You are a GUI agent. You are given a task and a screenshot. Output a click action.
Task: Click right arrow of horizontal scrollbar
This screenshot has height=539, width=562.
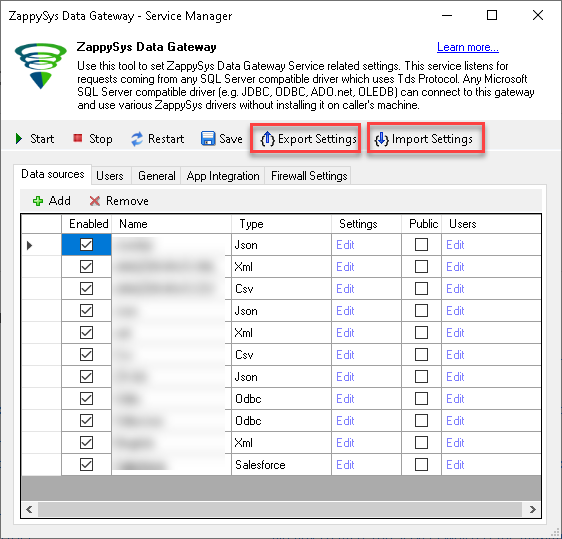pos(533,509)
